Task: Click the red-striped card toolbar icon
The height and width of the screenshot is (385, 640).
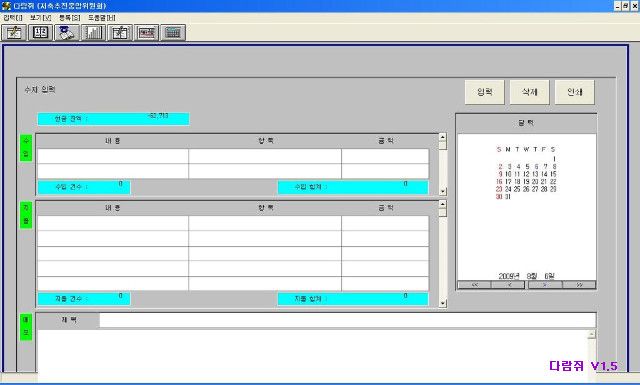Action: [147, 33]
